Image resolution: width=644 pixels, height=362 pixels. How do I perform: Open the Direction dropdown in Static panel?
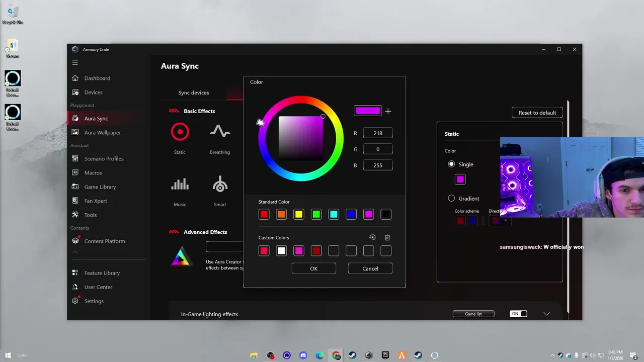click(500, 221)
